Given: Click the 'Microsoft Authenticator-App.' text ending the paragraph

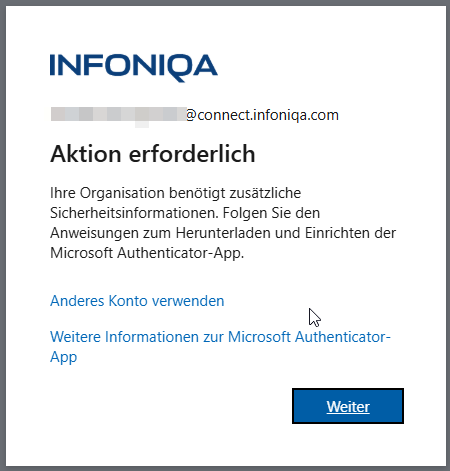Looking at the screenshot, I should click(x=147, y=253).
